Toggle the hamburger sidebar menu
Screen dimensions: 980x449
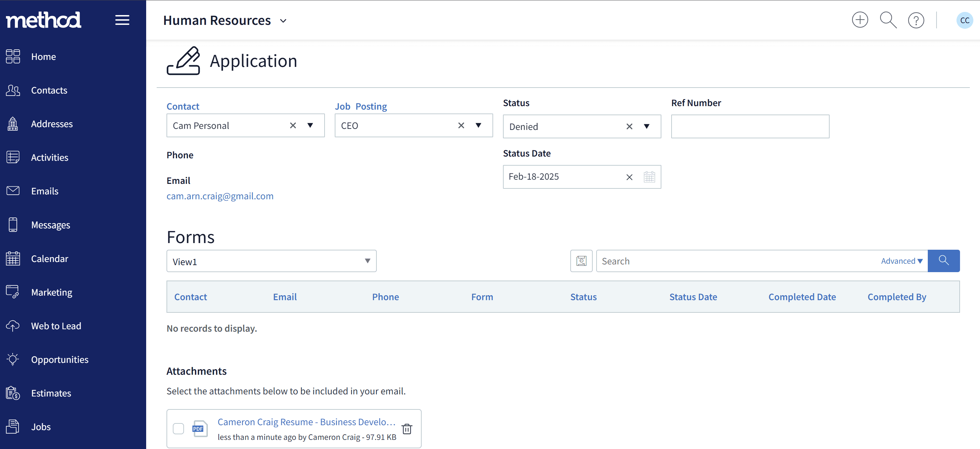tap(122, 20)
